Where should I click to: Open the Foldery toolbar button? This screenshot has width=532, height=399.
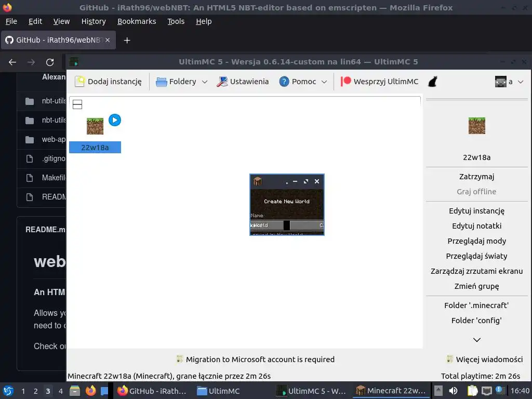176,82
